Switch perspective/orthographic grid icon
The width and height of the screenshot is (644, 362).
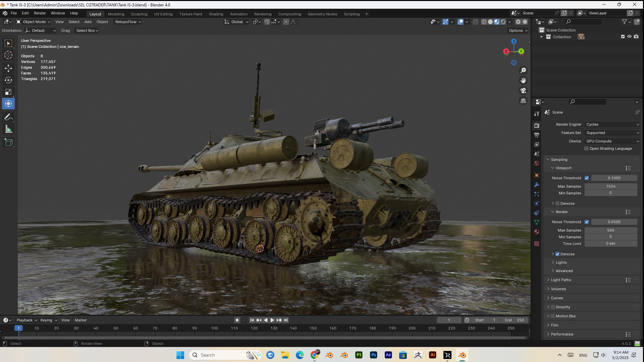point(523,101)
